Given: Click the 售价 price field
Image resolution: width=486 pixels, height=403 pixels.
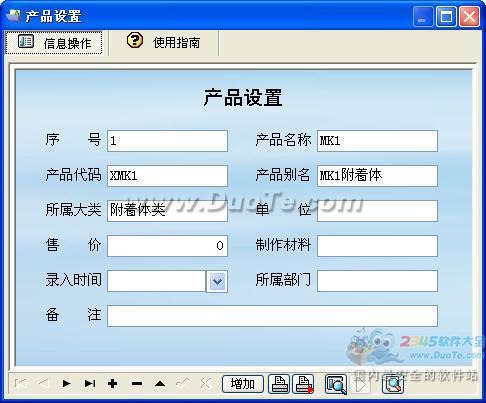Looking at the screenshot, I should coord(167,246).
